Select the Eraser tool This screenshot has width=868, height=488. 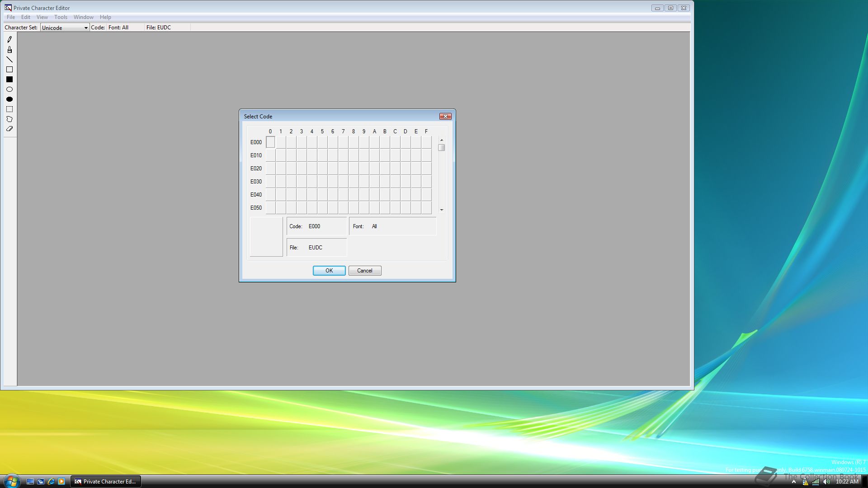9,129
